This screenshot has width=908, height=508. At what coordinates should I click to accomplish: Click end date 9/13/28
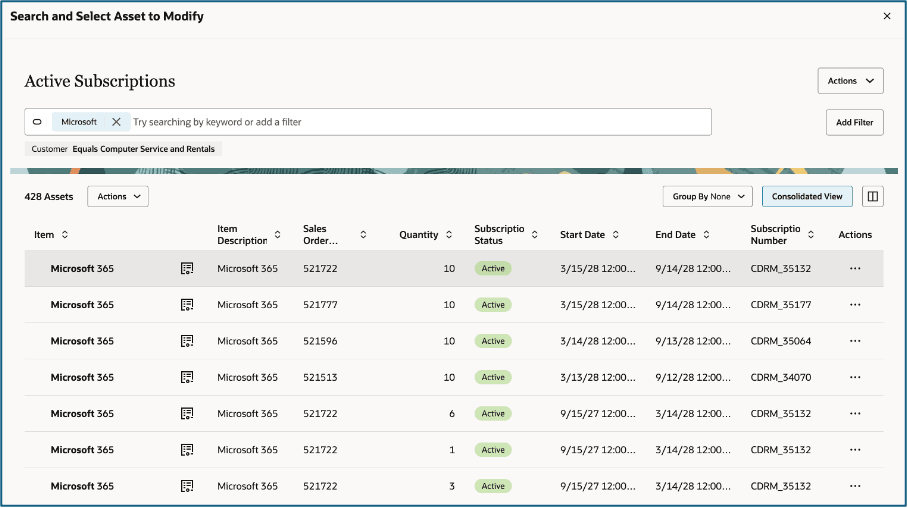coord(693,341)
